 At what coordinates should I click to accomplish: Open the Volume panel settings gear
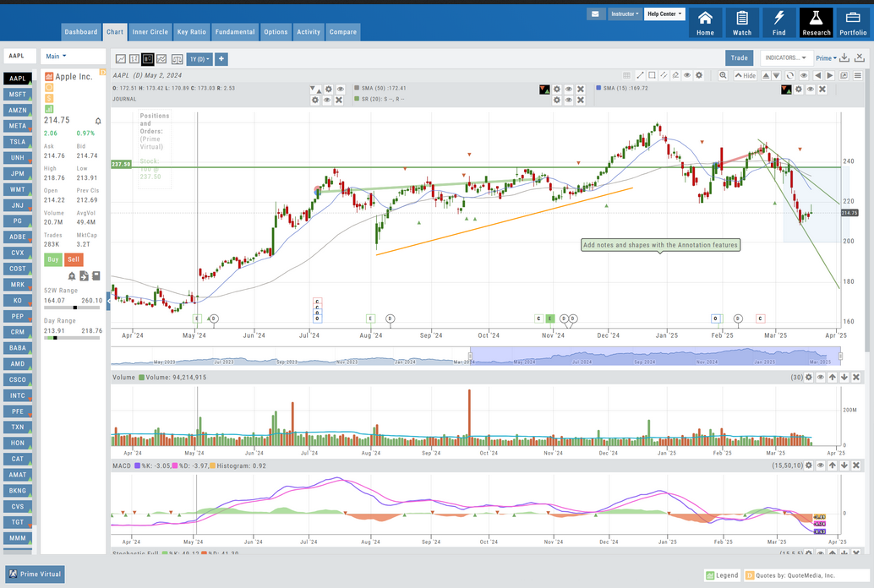(809, 378)
